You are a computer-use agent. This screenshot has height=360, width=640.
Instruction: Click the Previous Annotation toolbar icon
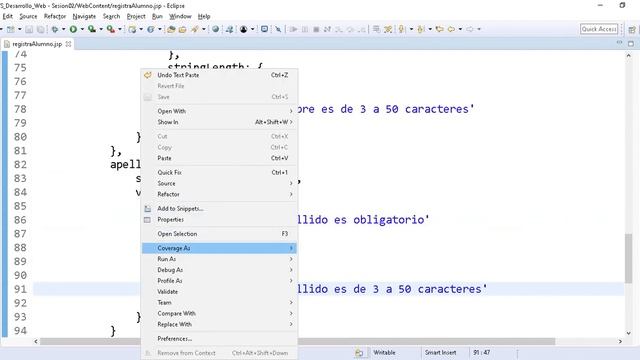(x=421, y=29)
